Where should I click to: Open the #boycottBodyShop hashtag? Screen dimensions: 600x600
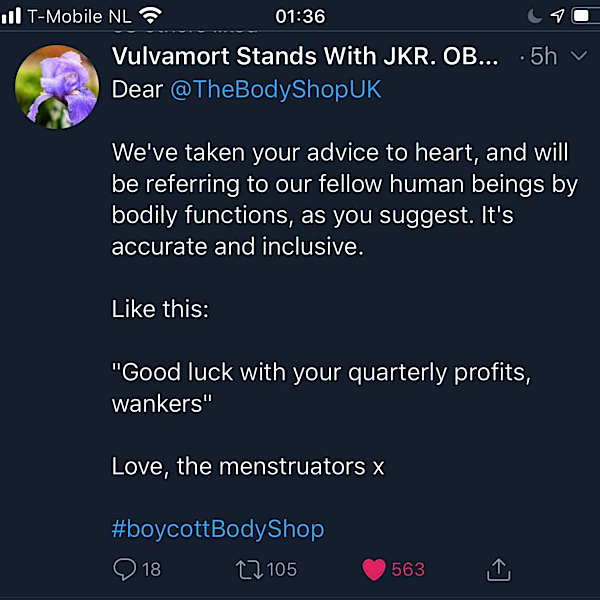coord(218,529)
